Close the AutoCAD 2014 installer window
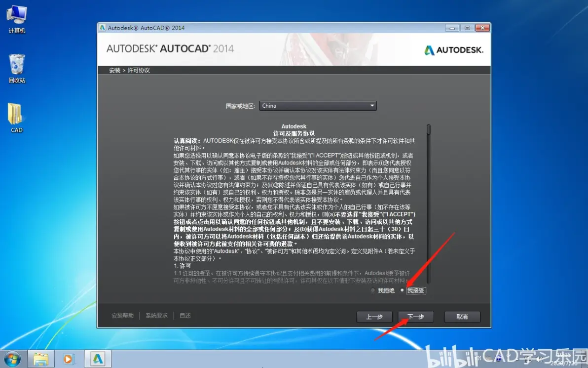This screenshot has height=368, width=588. click(482, 28)
